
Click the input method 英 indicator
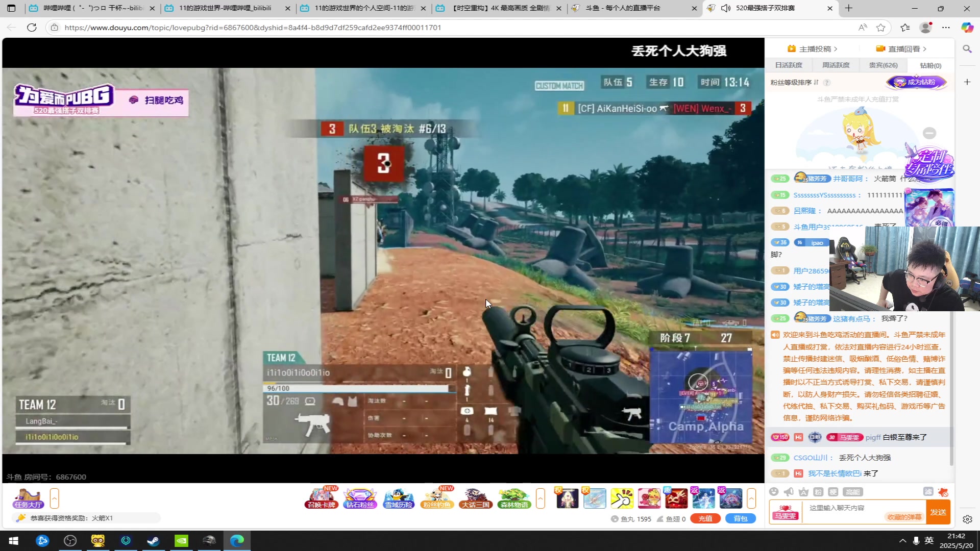pyautogui.click(x=929, y=541)
